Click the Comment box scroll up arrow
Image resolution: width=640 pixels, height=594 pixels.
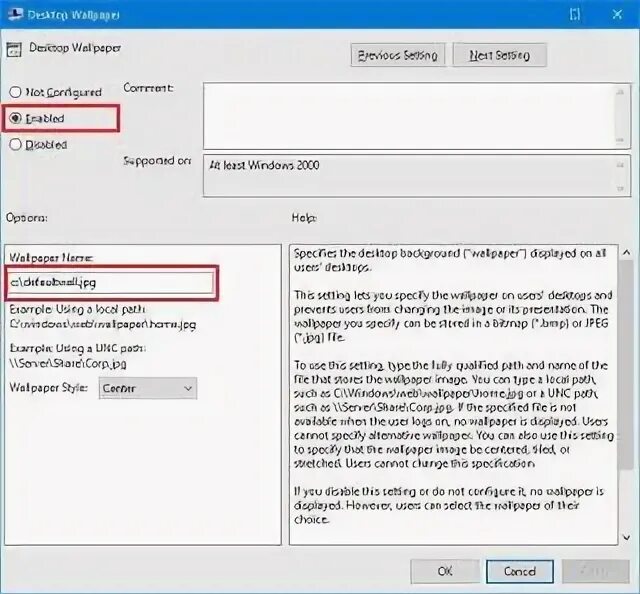click(620, 93)
